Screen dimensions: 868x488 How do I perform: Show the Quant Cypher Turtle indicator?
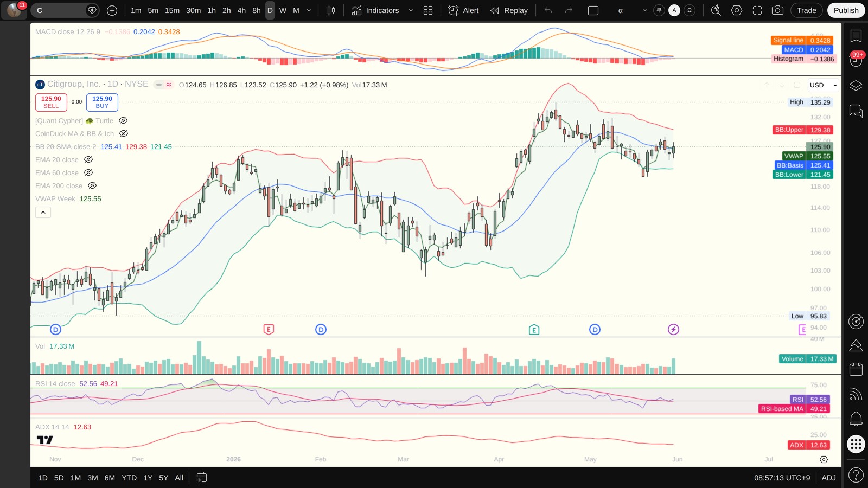click(123, 121)
